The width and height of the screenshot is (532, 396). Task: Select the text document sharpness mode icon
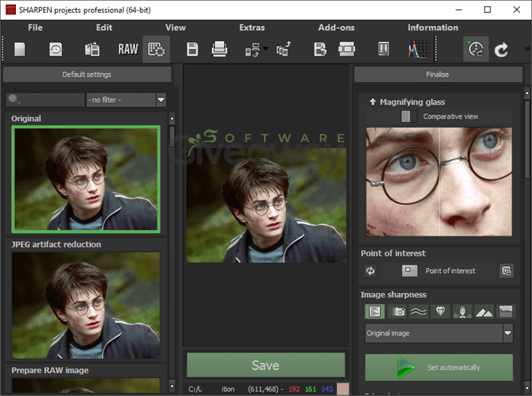[374, 312]
